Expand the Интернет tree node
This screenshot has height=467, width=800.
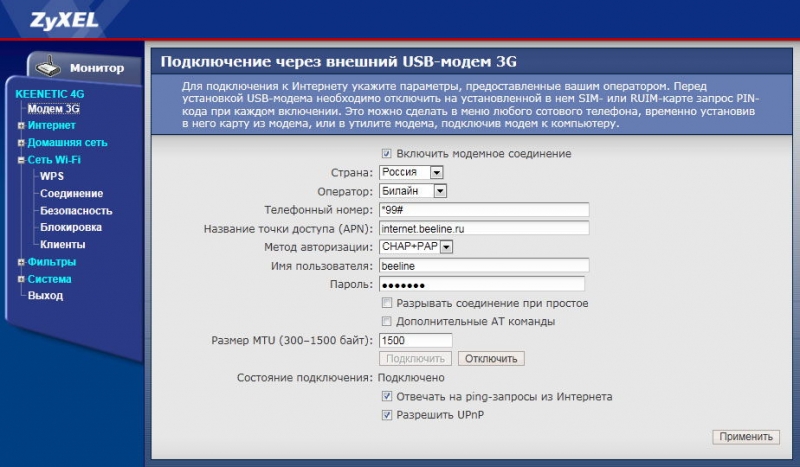tap(21, 126)
